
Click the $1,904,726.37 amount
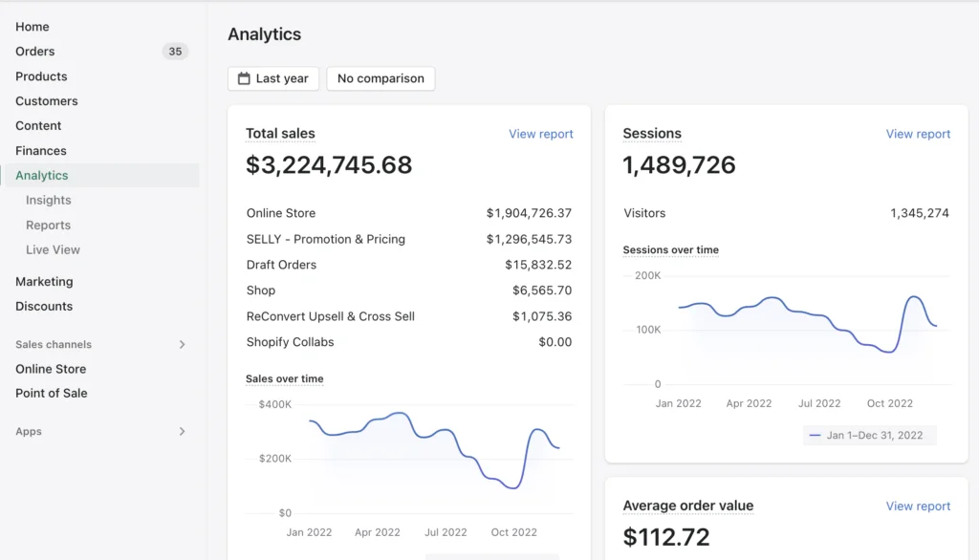(x=529, y=213)
